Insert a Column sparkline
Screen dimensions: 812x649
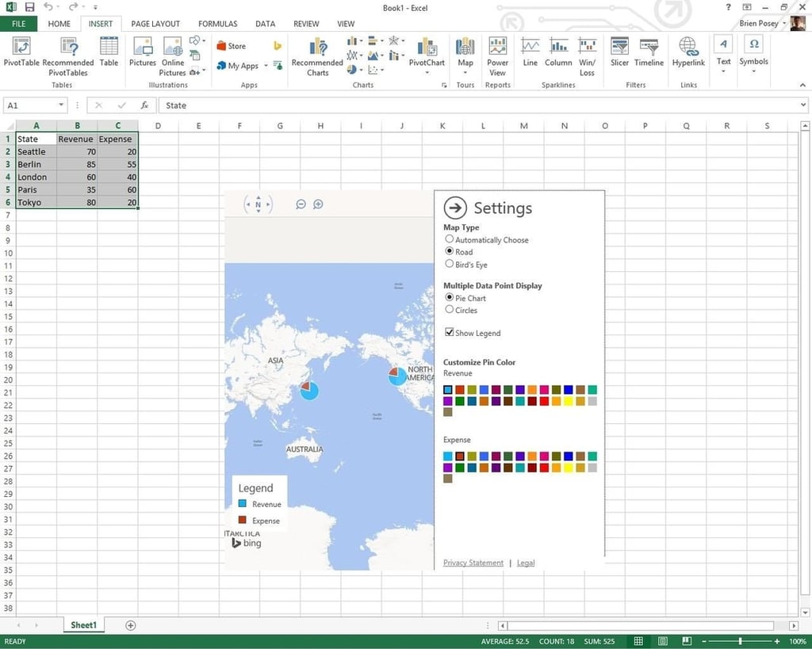point(558,52)
